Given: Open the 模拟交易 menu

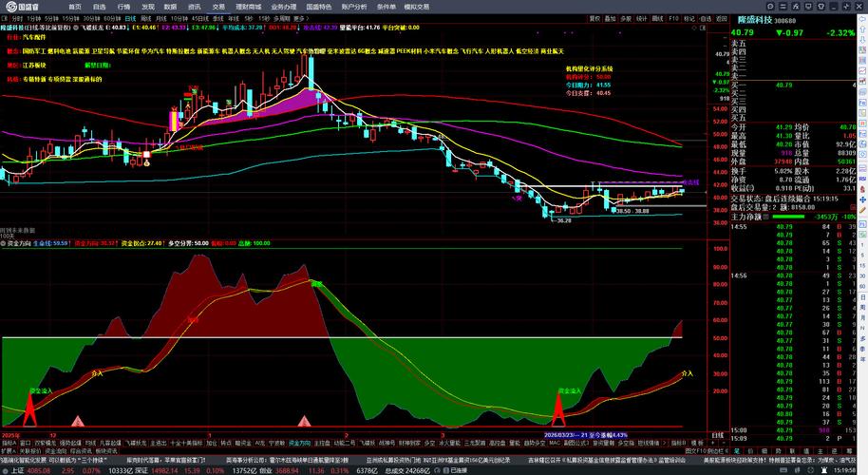Looking at the screenshot, I should [416, 7].
